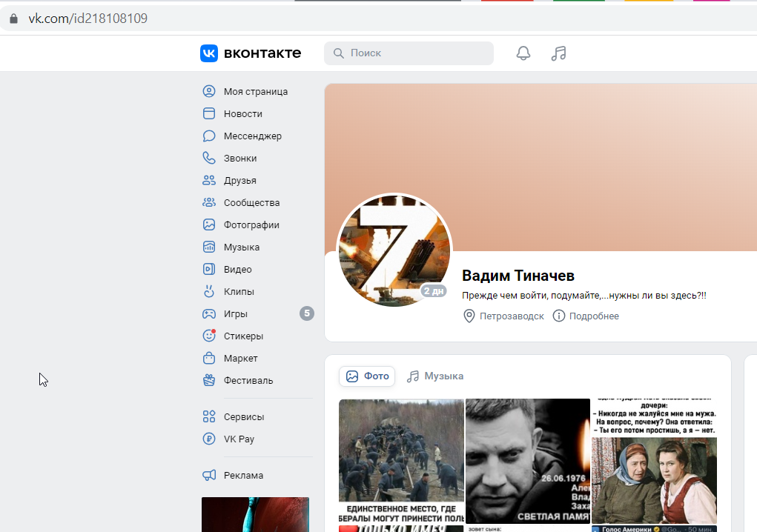Open Фестиваль menu entry
The image size is (757, 532).
[248, 381]
